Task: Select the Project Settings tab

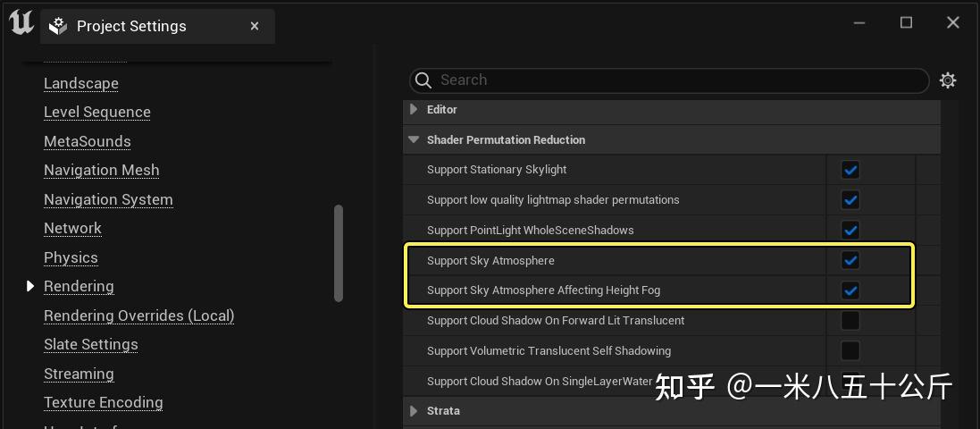Action: pos(131,27)
